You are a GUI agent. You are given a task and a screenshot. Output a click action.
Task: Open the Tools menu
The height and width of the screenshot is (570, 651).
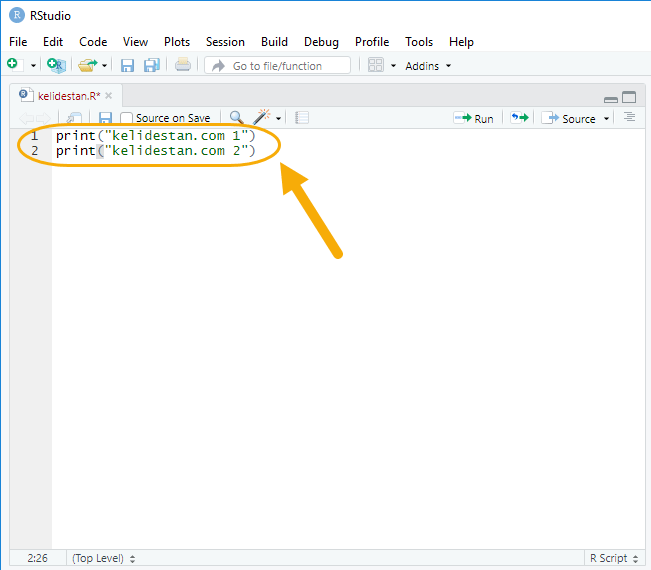tap(419, 42)
